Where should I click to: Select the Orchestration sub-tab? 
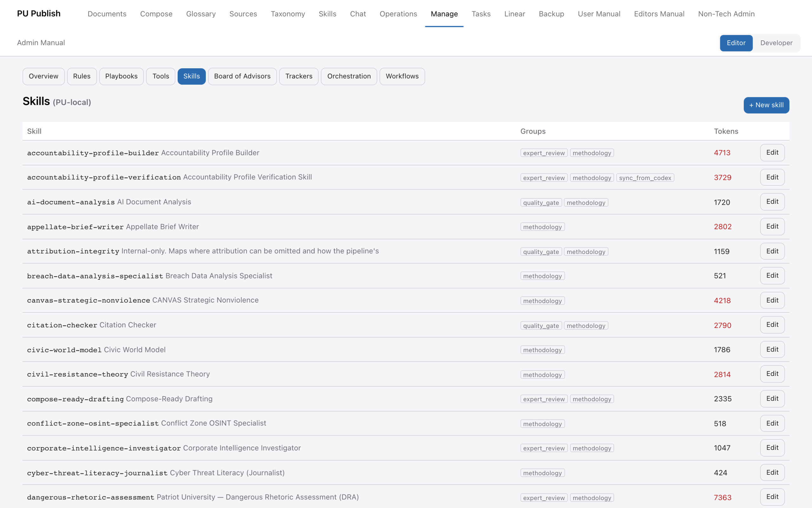pos(349,76)
